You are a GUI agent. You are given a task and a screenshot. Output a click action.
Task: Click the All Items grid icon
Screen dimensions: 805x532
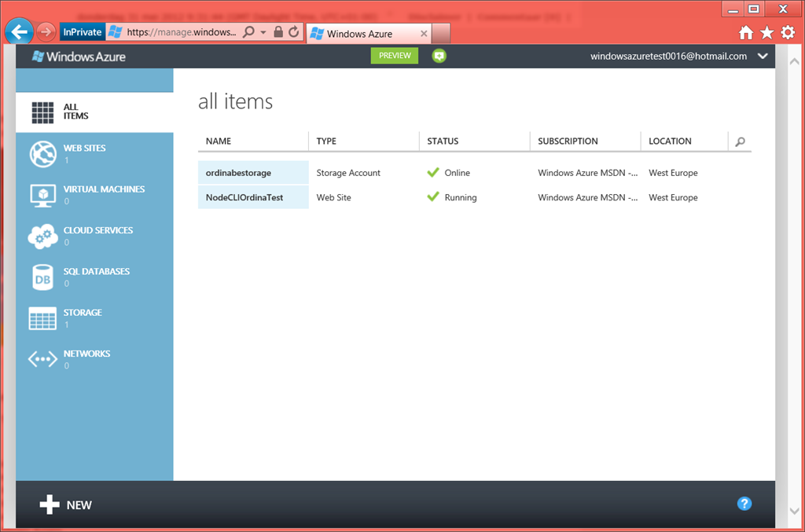(x=42, y=112)
